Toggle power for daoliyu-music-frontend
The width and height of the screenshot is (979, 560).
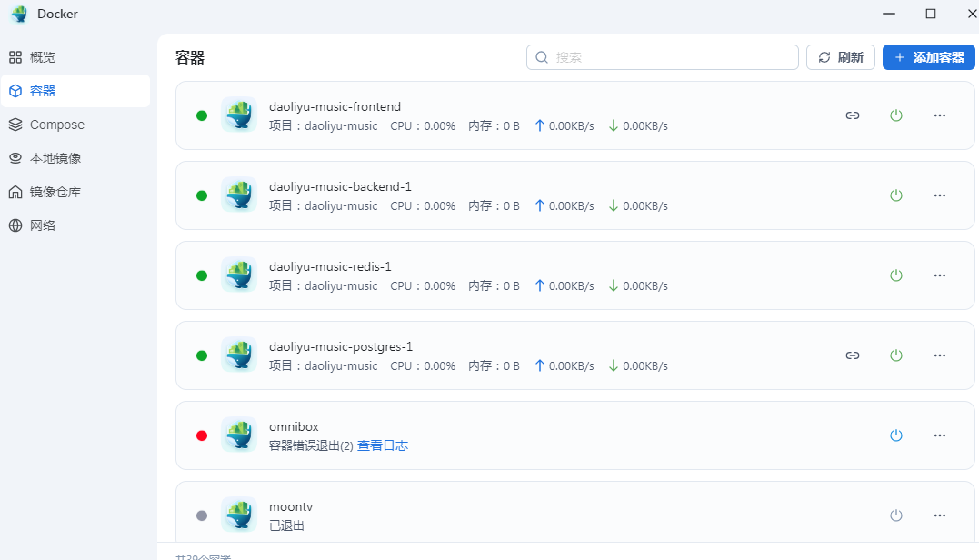[896, 115]
